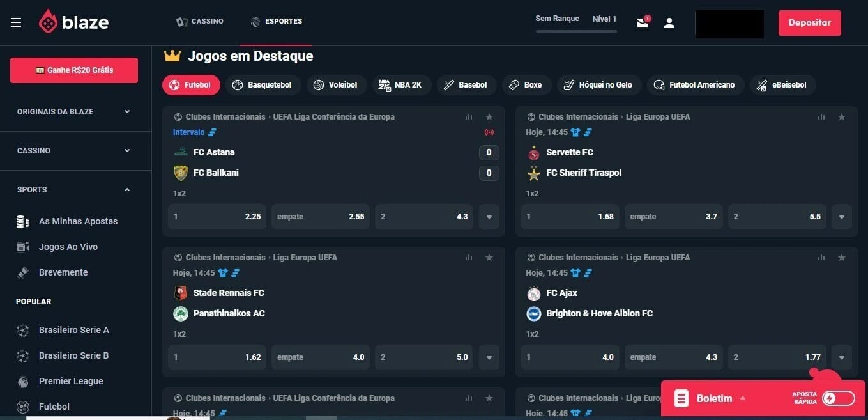Open the user profile icon
The image size is (868, 420).
tap(669, 23)
